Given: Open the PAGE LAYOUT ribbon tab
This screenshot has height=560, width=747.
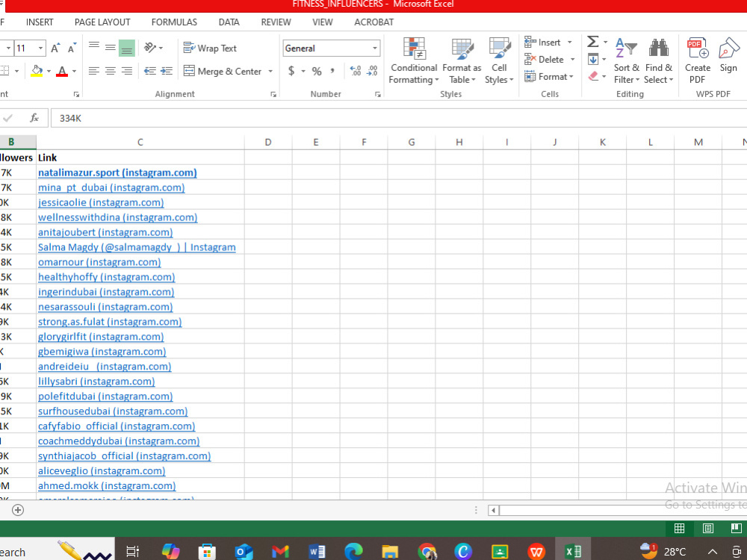Looking at the screenshot, I should click(x=102, y=22).
